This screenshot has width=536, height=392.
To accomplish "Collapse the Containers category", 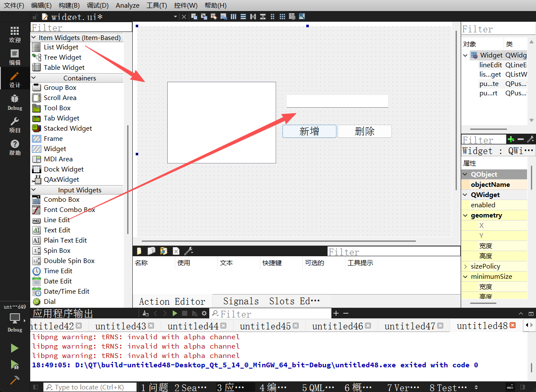I will click(34, 78).
